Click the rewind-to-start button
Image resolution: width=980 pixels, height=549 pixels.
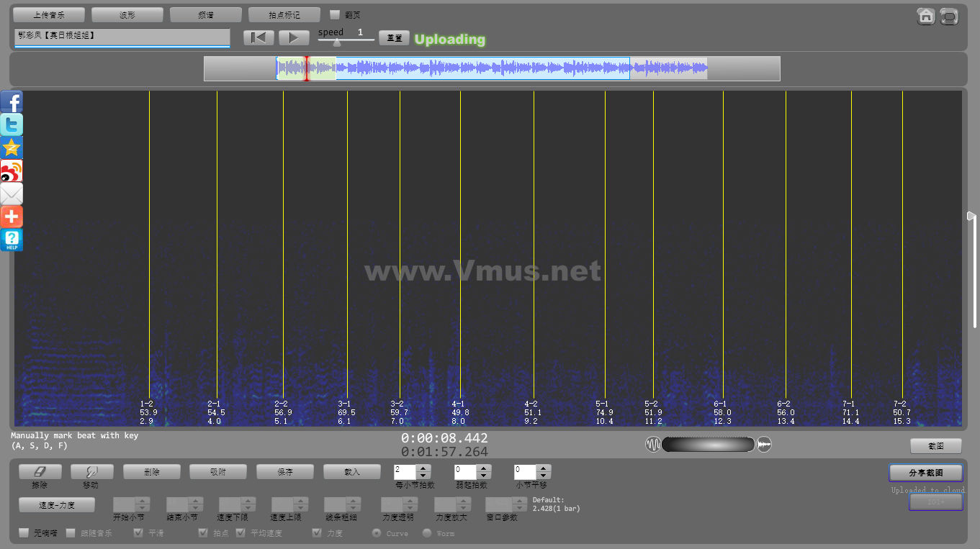tap(259, 37)
